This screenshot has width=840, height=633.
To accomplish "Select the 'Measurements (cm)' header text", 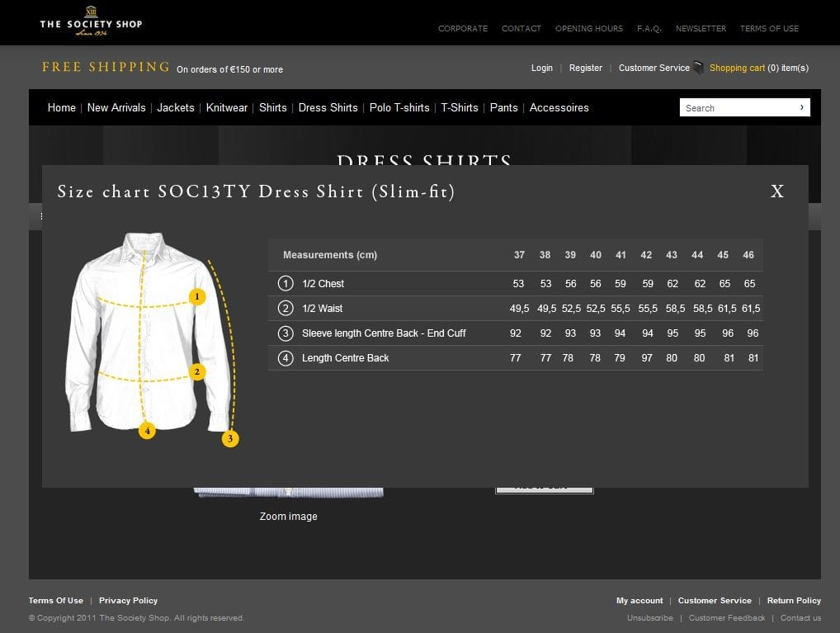I will pyautogui.click(x=330, y=254).
